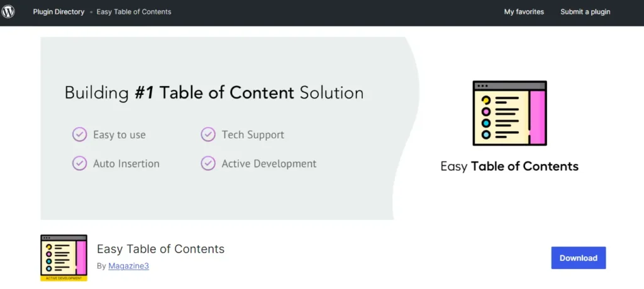Click the checkmark beside Active Development

pyautogui.click(x=208, y=163)
